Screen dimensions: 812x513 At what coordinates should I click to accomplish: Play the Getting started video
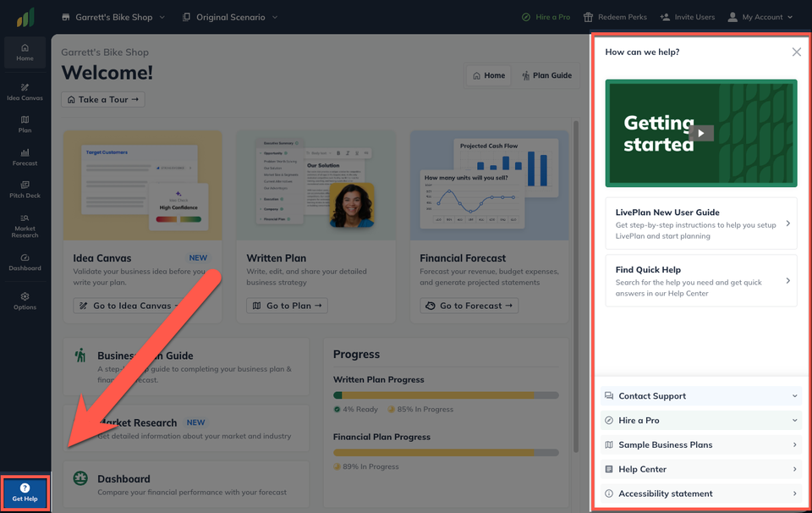[701, 133]
